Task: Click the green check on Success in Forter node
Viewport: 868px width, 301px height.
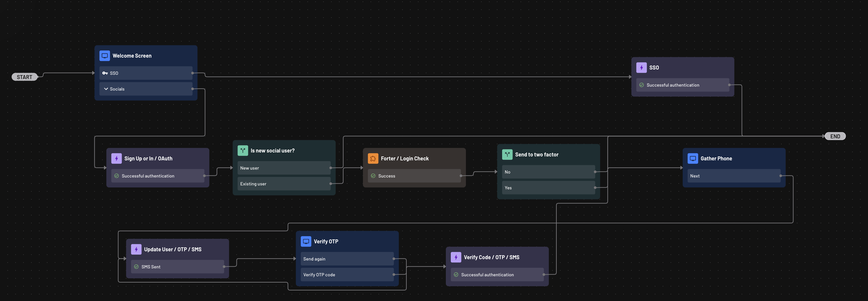Action: [373, 176]
